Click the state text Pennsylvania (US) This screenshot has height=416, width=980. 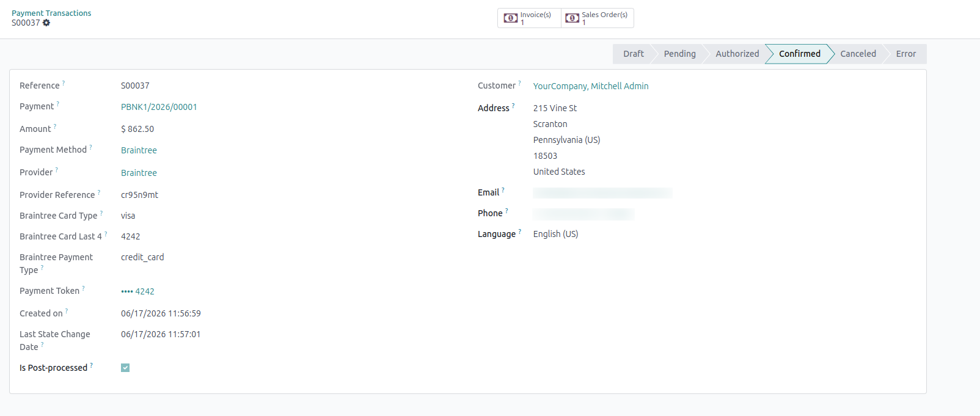click(567, 140)
